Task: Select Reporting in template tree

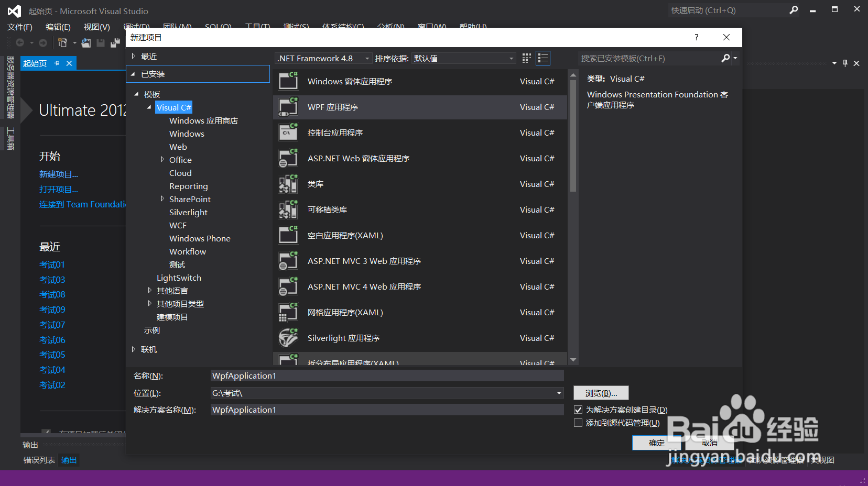Action: (188, 186)
